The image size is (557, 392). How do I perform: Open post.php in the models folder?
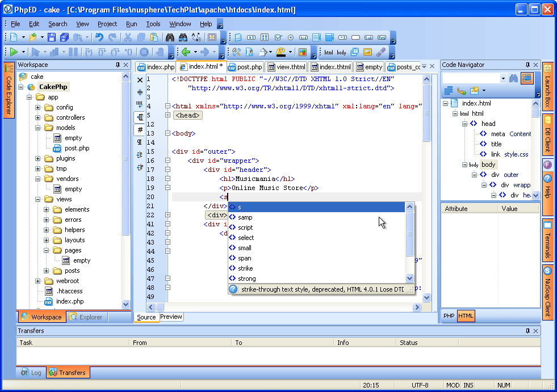76,148
